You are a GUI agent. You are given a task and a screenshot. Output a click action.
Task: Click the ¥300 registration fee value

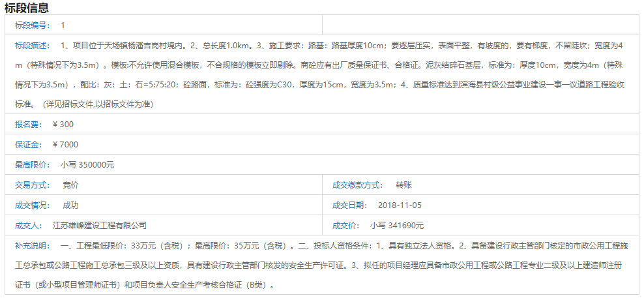[x=63, y=124]
